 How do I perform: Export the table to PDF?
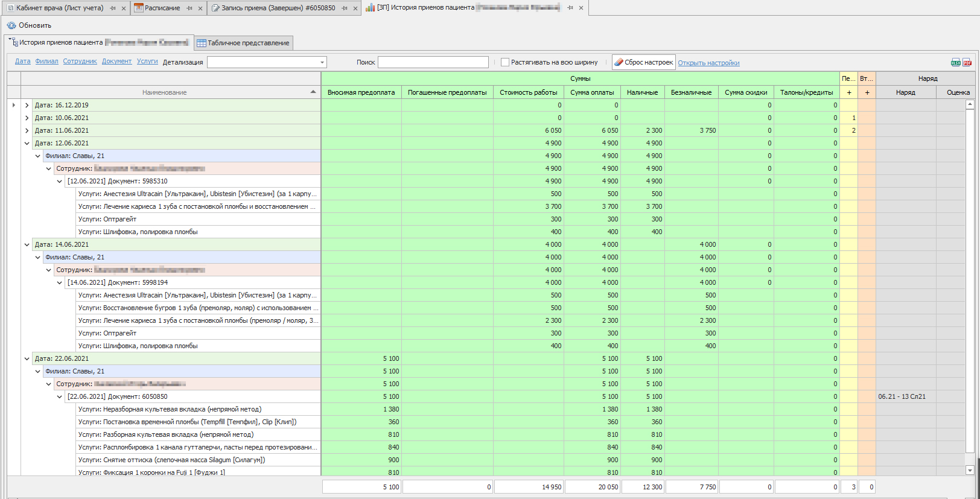[x=967, y=63]
